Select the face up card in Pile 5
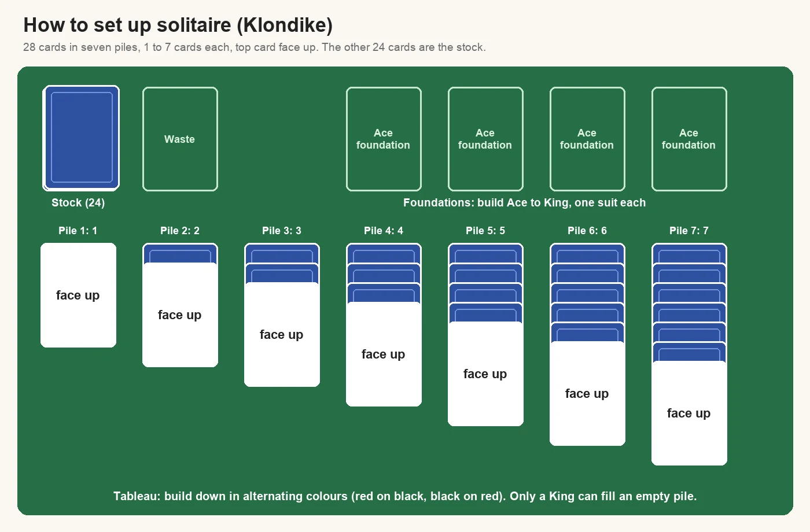 pos(485,374)
